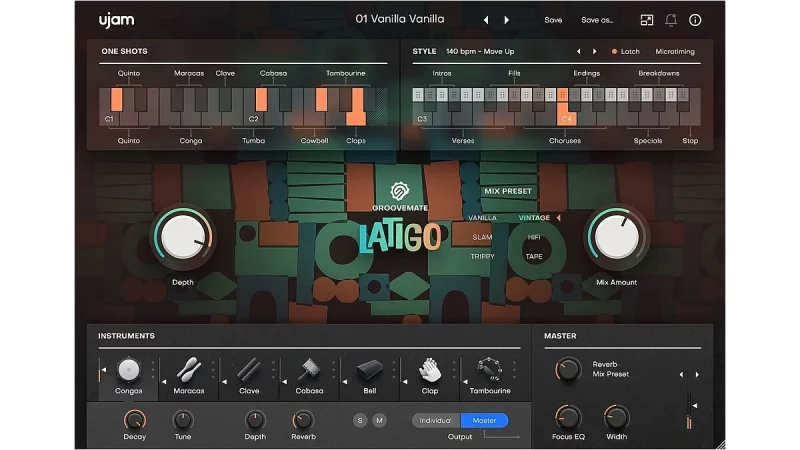Viewport: 800px width, 450px height.
Task: Toggle the Latch option
Action: (626, 52)
